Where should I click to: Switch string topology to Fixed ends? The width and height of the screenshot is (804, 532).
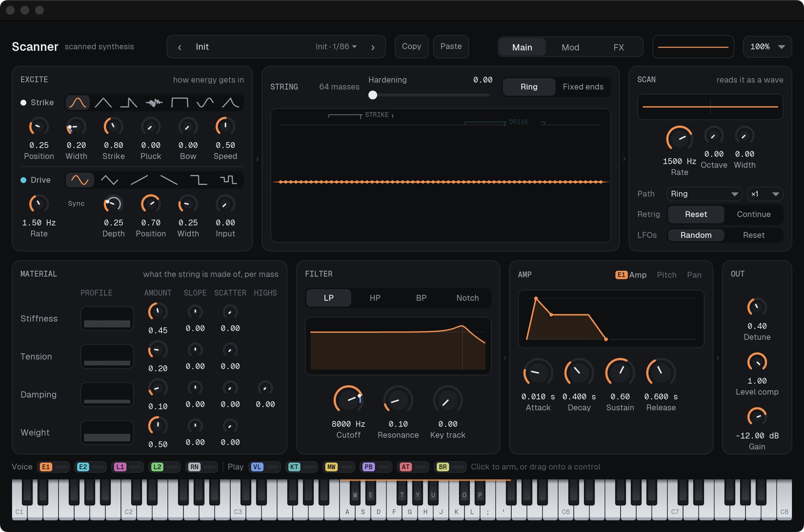[583, 87]
